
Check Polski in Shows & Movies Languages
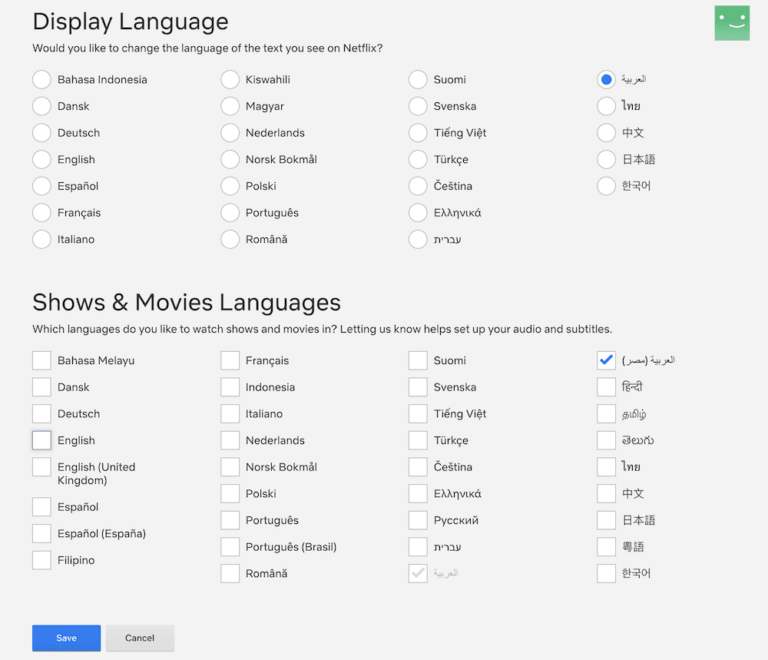point(230,494)
